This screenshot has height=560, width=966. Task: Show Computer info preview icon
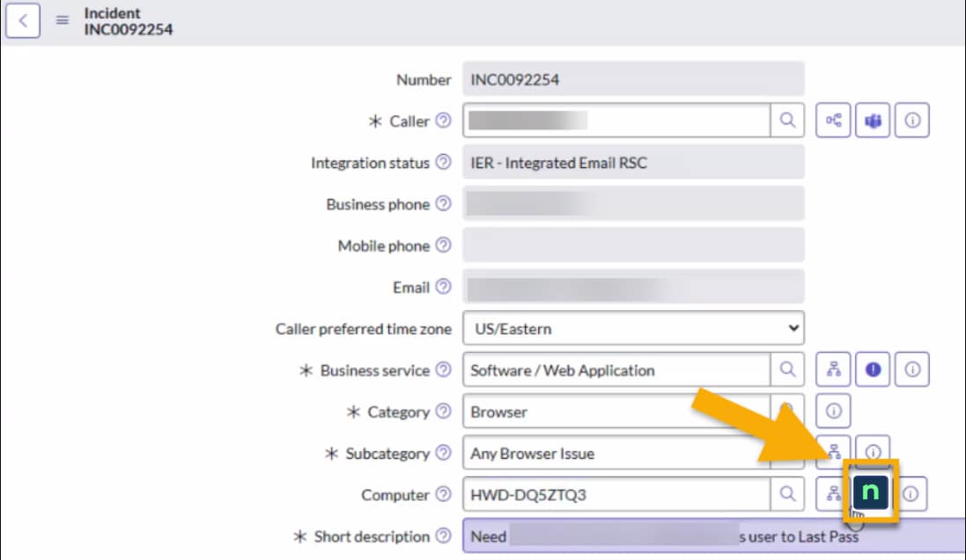[912, 495]
